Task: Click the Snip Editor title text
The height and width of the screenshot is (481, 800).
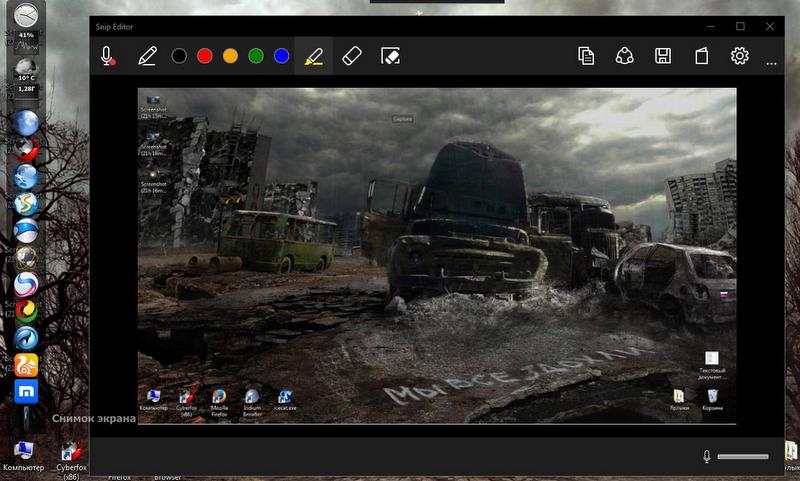Action: click(x=114, y=27)
